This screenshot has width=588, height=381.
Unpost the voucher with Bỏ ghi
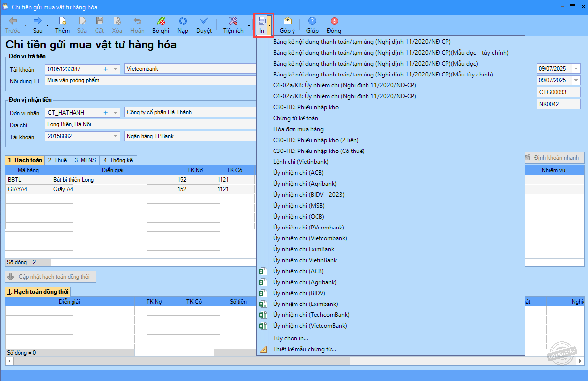coord(161,25)
